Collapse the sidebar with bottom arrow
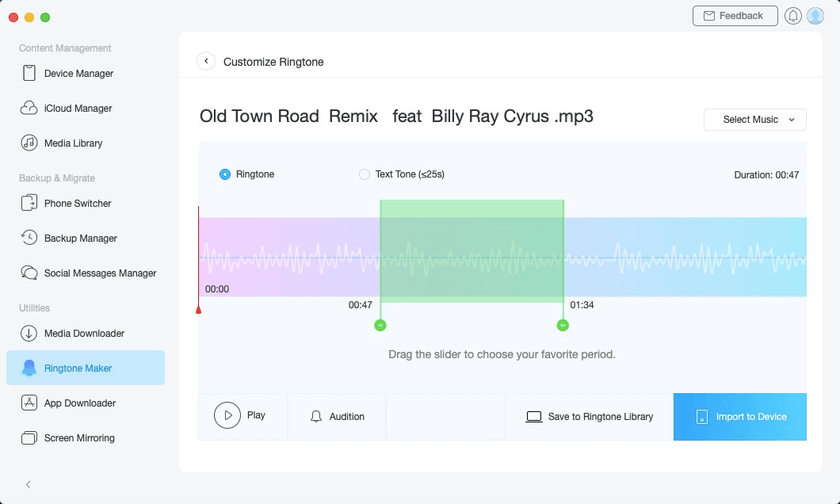Image resolution: width=840 pixels, height=504 pixels. [28, 485]
